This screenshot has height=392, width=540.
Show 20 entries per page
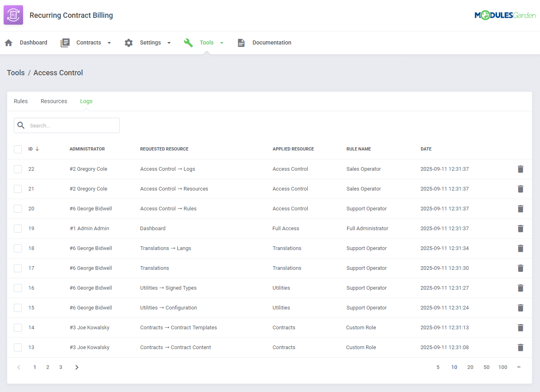(470, 367)
